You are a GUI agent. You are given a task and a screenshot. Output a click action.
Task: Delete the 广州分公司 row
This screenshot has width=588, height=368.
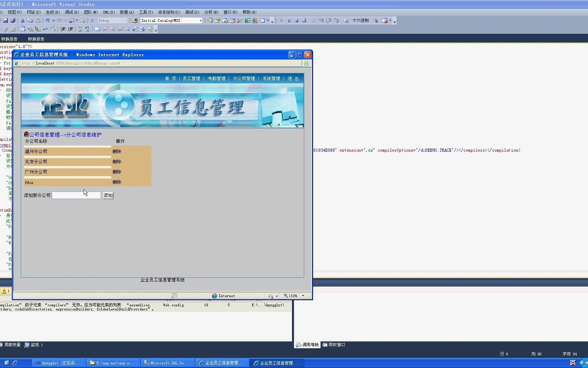point(117,172)
